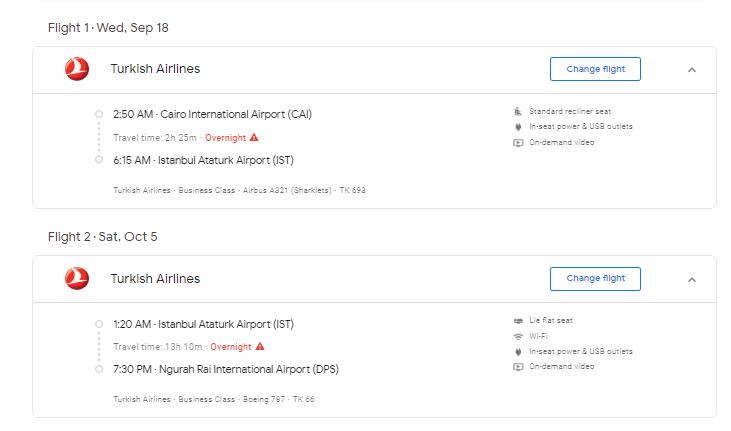731x431 pixels.
Task: Click the Turkish Airlines logo in Flight 2
Action: [77, 279]
